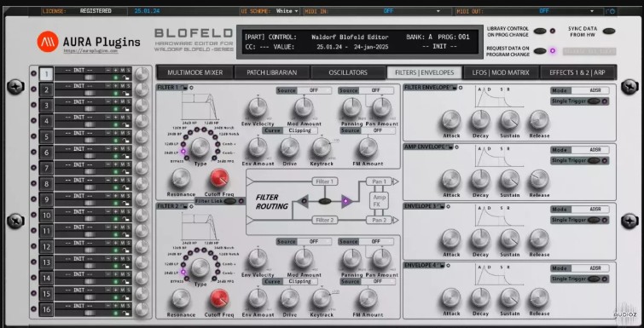The width and height of the screenshot is (644, 328).
Task: Select part 1 button
Action: [x=46, y=74]
